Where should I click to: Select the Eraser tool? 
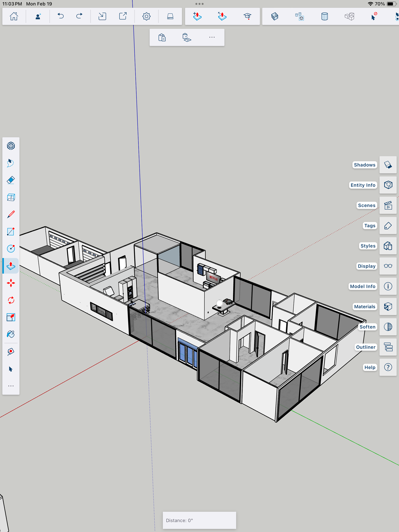11,180
